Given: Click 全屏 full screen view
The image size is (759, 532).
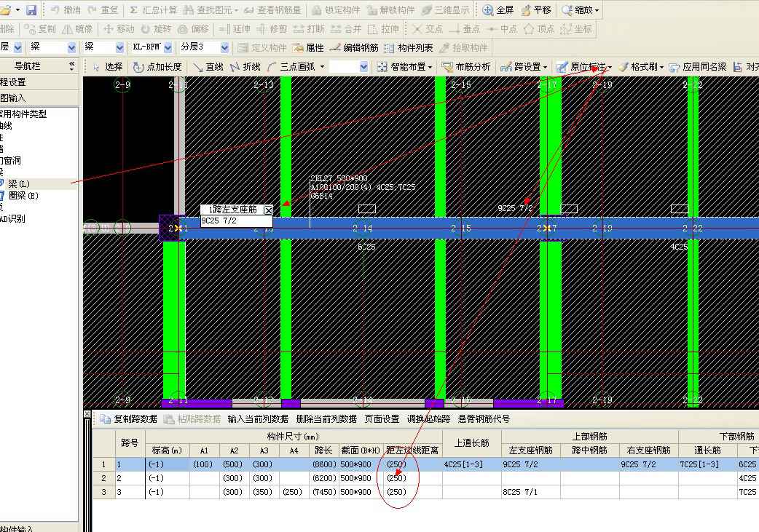Looking at the screenshot, I should click(x=498, y=9).
